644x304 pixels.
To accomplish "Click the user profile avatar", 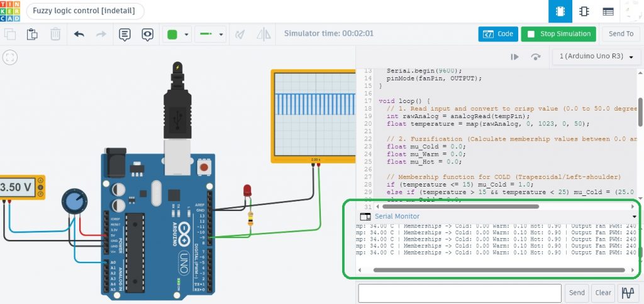I will click(632, 11).
